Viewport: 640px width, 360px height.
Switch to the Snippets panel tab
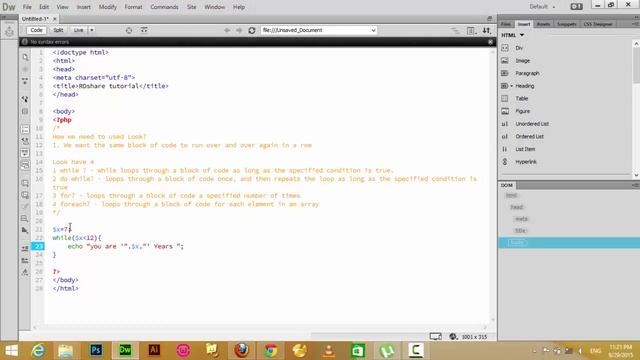point(567,24)
